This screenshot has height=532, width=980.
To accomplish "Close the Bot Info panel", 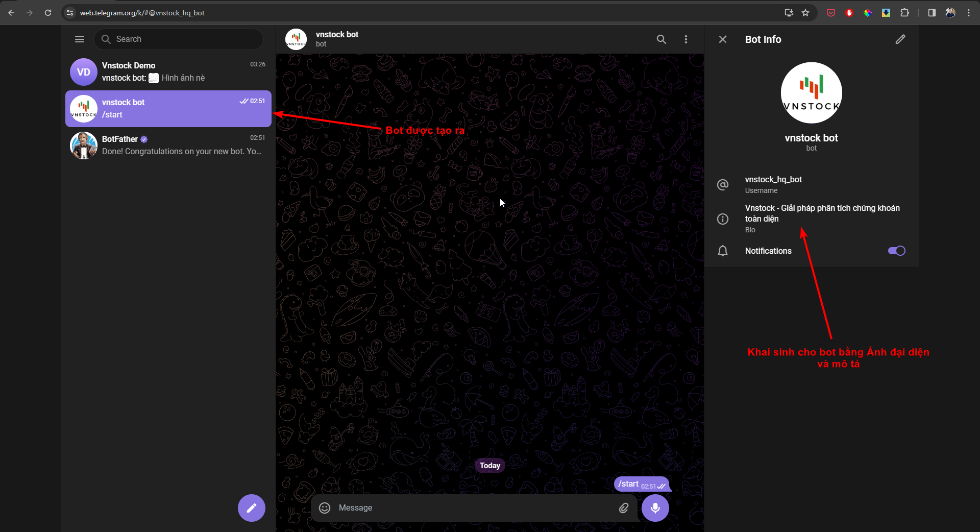I will pyautogui.click(x=722, y=39).
